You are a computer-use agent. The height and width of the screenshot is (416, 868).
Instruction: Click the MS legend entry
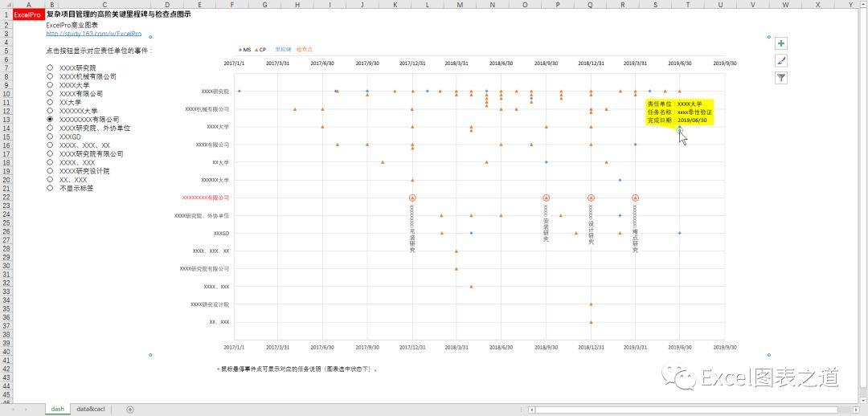point(244,50)
